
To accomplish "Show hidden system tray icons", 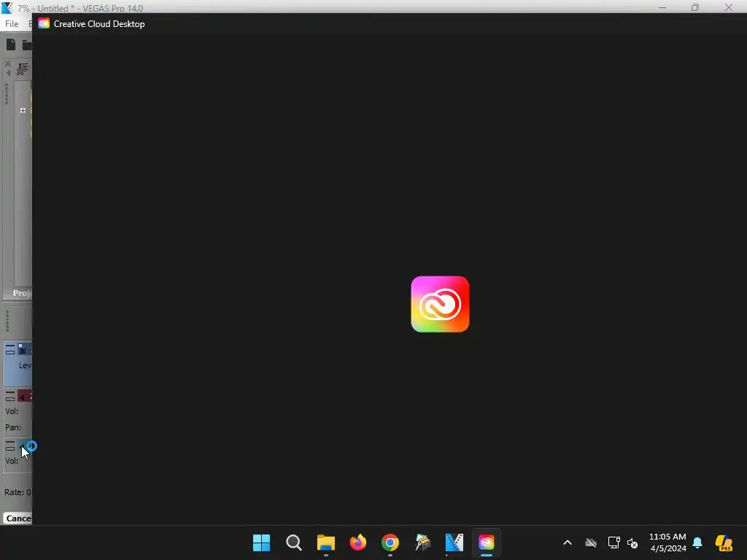I will click(568, 542).
